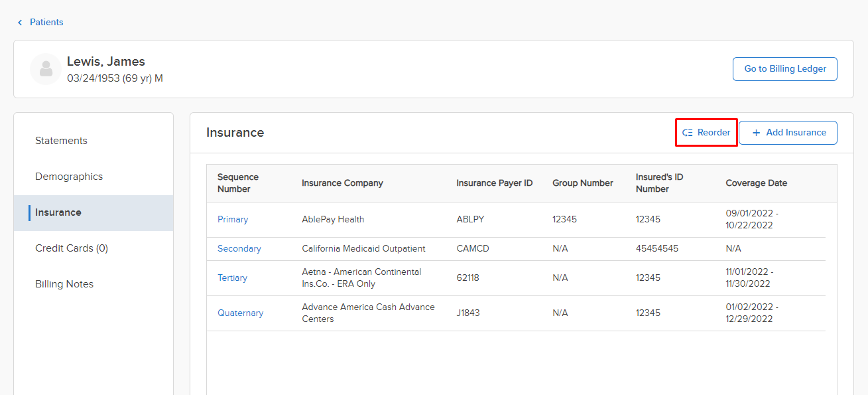Click the Reorder button
The height and width of the screenshot is (395, 868).
pyautogui.click(x=706, y=133)
